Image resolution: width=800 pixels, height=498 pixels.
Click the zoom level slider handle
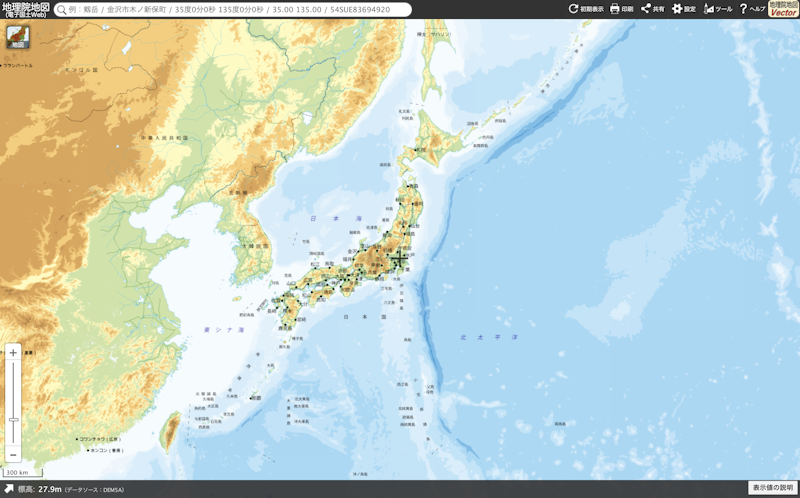[13, 420]
